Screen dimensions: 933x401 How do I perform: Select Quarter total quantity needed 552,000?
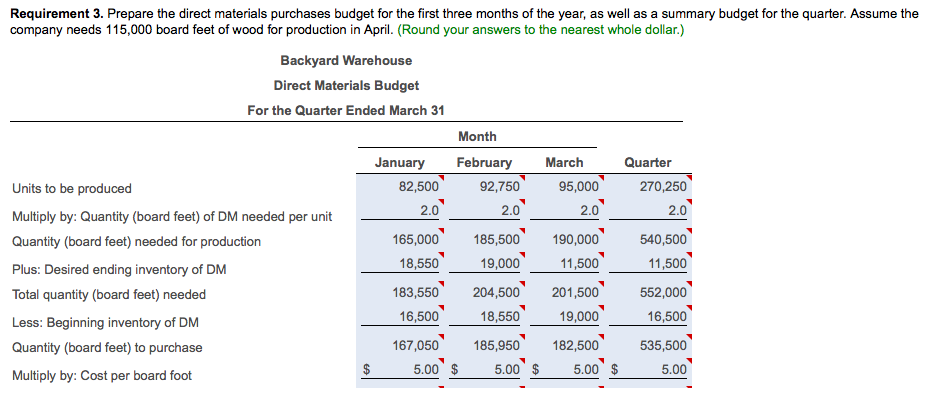663,293
